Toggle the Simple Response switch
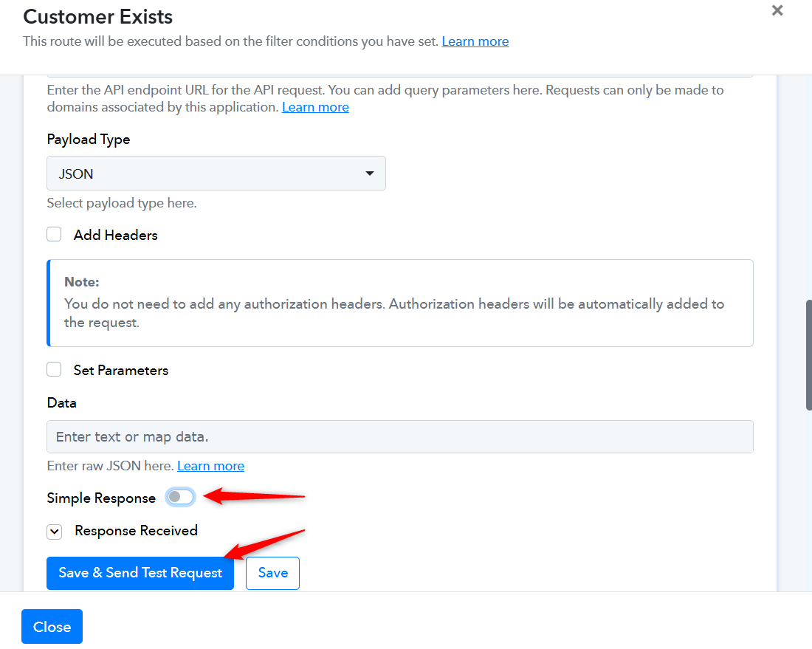The height and width of the screenshot is (649, 812). click(180, 497)
